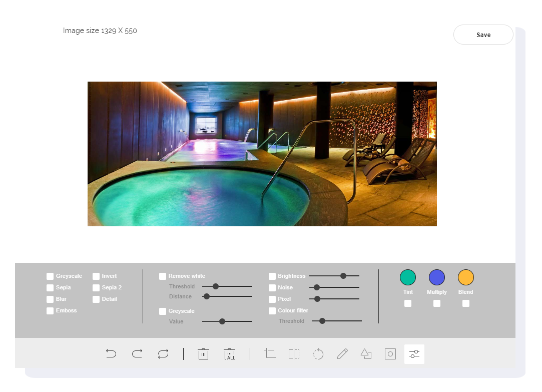This screenshot has width=542, height=392.
Task: Click the delete ALL trash icon
Action: [x=230, y=354]
